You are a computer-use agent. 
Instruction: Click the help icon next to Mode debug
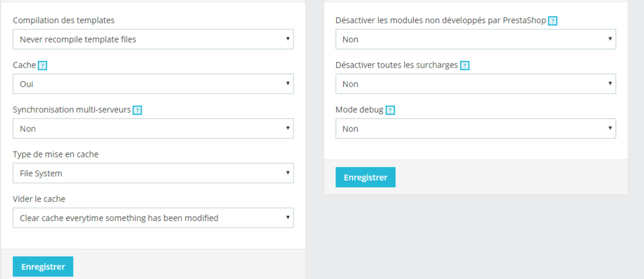(x=390, y=110)
